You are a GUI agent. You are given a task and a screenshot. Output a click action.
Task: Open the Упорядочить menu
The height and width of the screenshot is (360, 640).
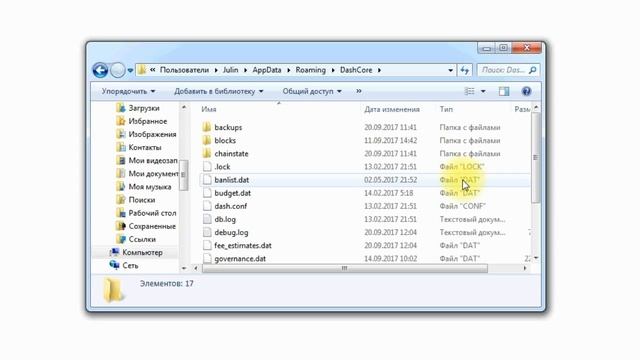coord(128,91)
